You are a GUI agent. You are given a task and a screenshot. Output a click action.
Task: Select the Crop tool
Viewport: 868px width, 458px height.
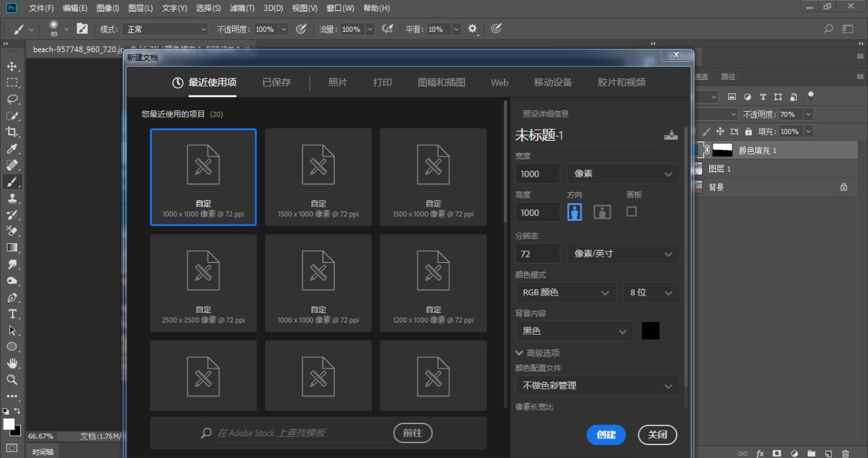click(12, 132)
